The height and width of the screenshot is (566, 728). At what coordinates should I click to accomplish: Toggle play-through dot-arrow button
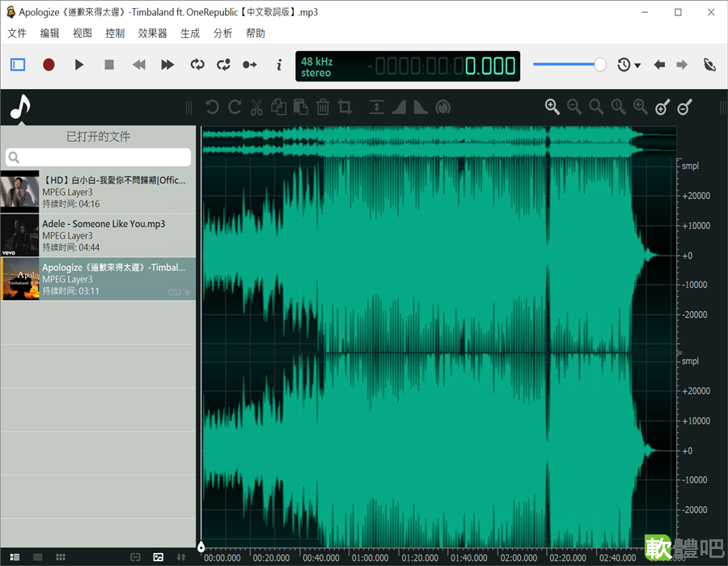pyautogui.click(x=250, y=65)
